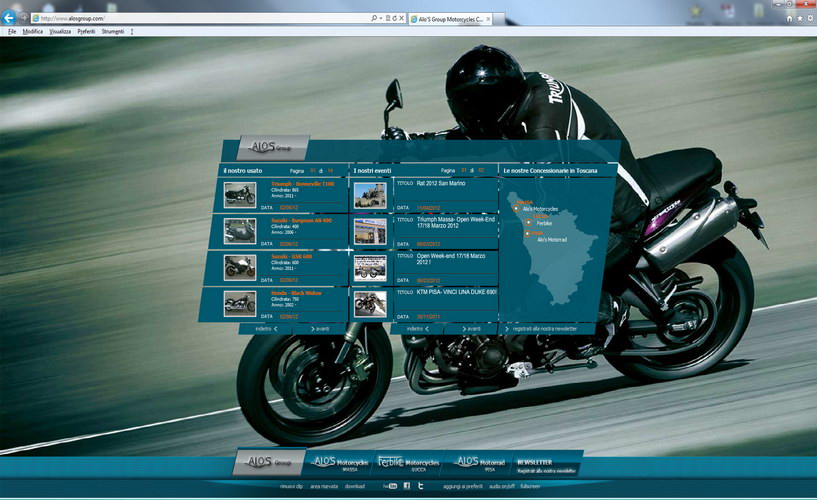Click the browser forward arrow button

23,18
